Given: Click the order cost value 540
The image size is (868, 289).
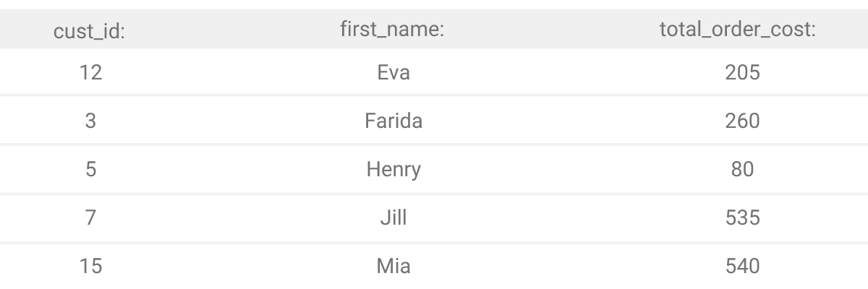Looking at the screenshot, I should pyautogui.click(x=742, y=266).
